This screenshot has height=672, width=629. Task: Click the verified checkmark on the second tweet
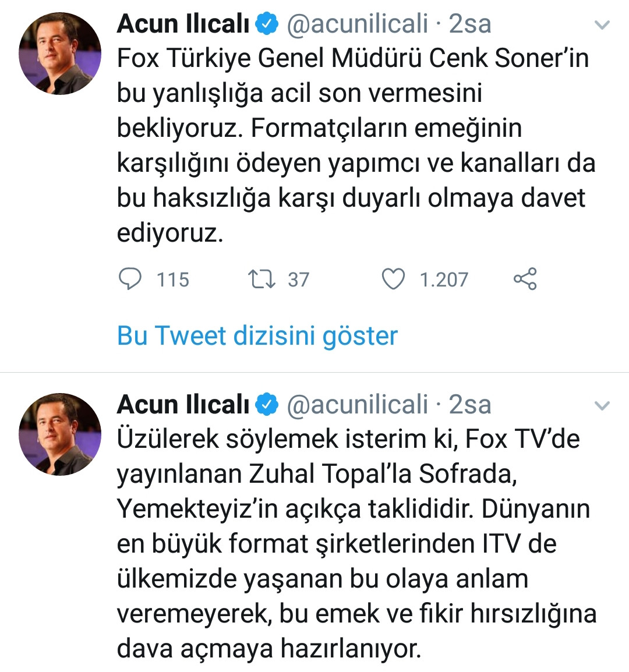coord(267,404)
